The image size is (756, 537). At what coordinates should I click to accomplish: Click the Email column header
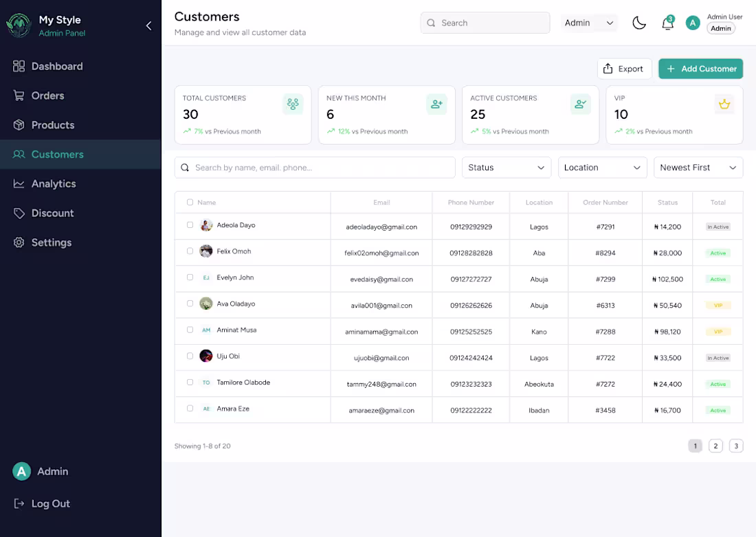pos(381,203)
